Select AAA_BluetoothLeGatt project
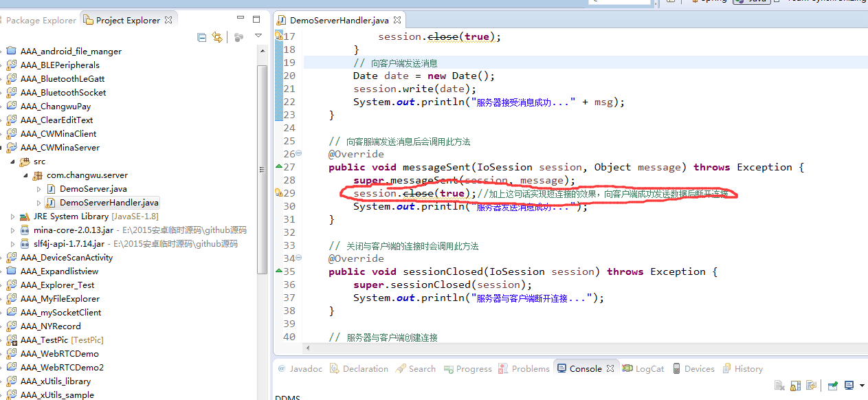Image resolution: width=868 pixels, height=400 pixels. (x=63, y=78)
